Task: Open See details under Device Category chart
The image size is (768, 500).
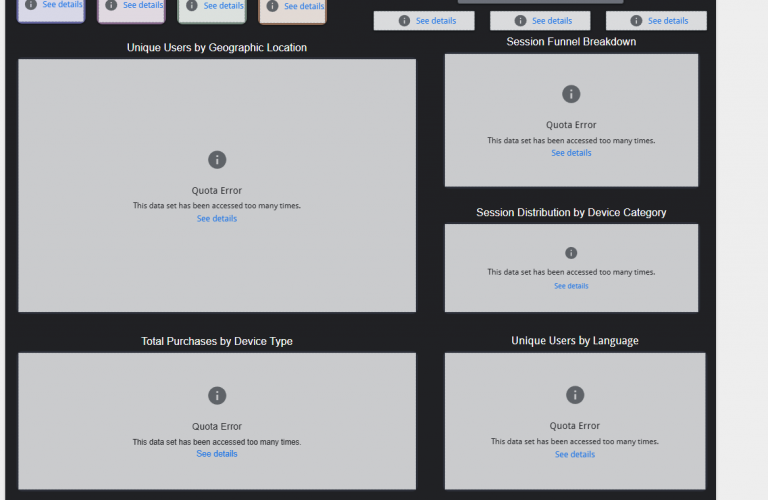Action: 571,286
